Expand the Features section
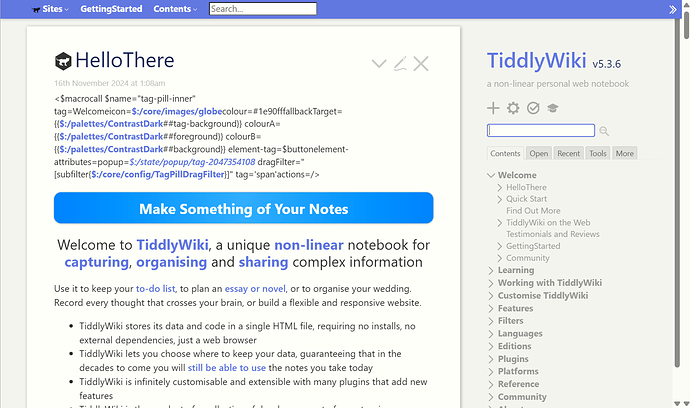 coord(491,309)
